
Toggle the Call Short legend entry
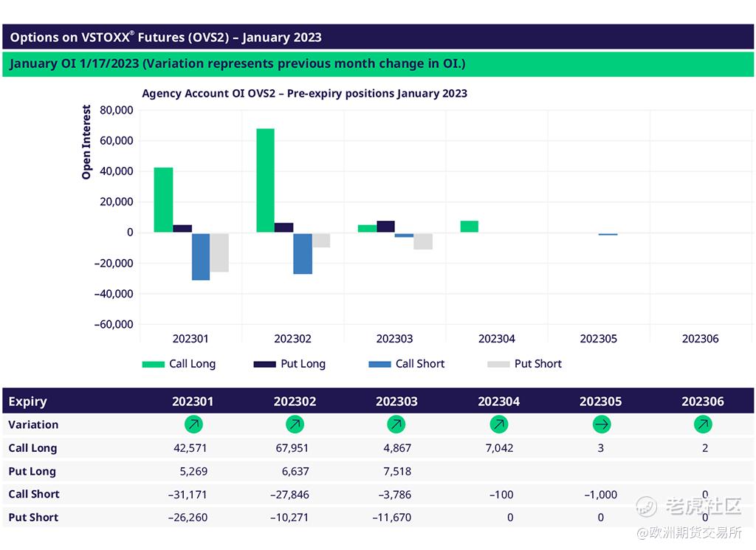[406, 364]
